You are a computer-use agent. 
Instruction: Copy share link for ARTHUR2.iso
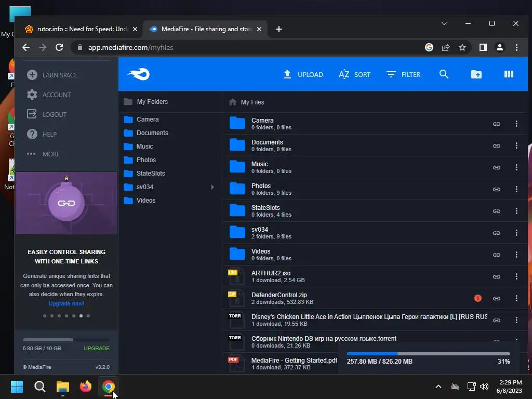coord(496,276)
